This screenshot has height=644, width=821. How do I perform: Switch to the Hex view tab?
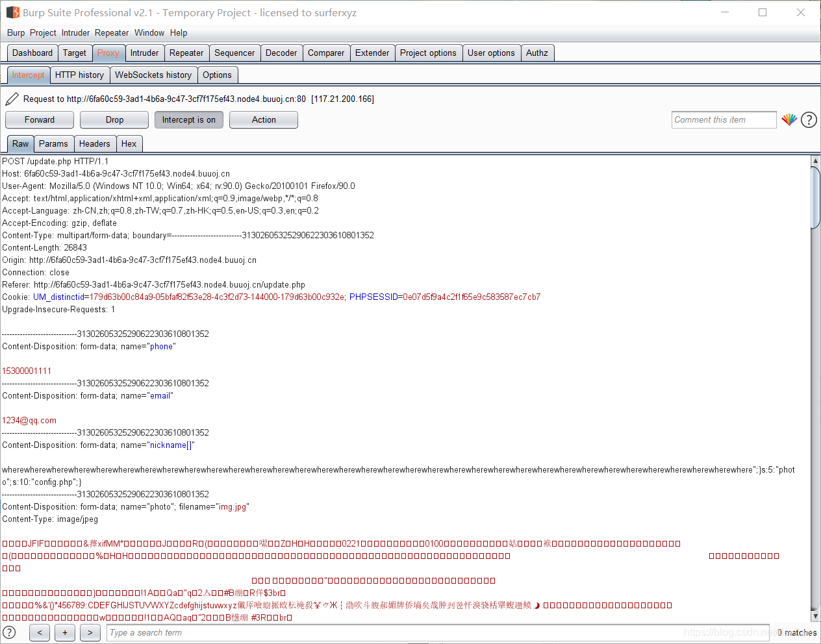pyautogui.click(x=129, y=143)
